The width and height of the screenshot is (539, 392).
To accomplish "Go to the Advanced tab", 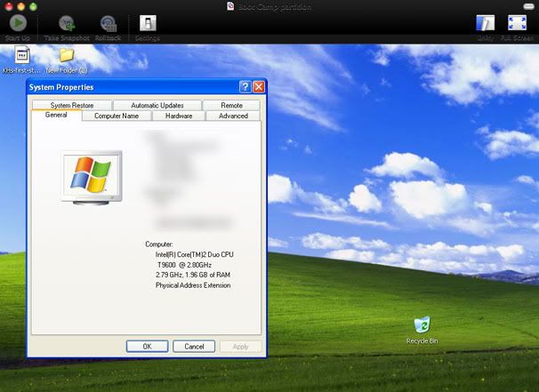I will tap(233, 116).
